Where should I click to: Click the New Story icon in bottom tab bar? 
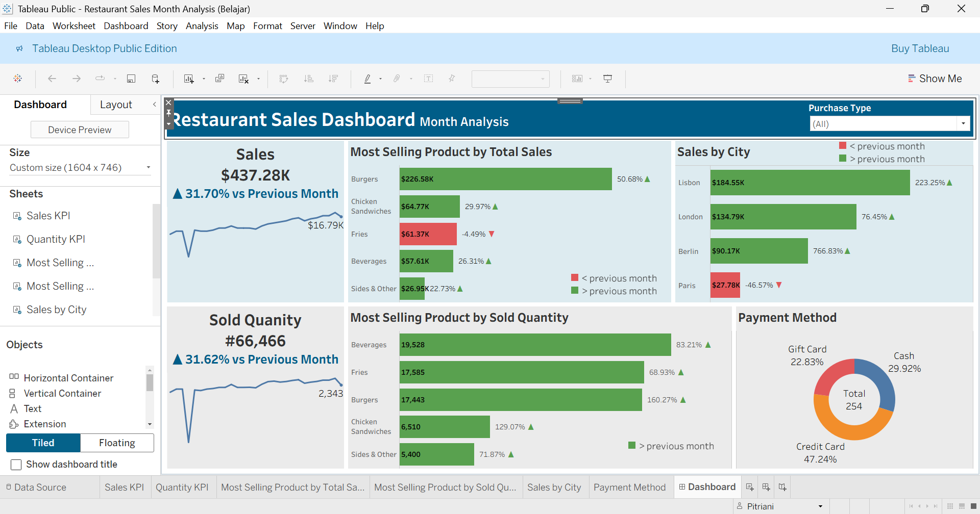(x=782, y=487)
